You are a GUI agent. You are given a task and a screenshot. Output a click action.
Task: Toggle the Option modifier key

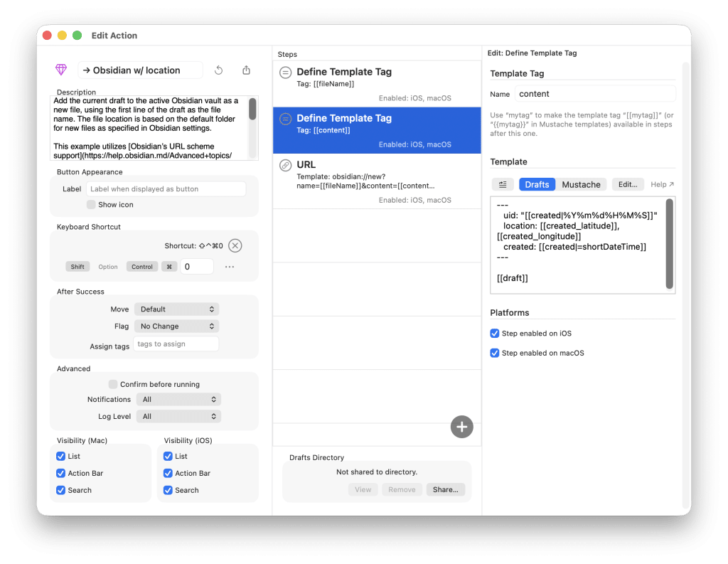(x=108, y=267)
